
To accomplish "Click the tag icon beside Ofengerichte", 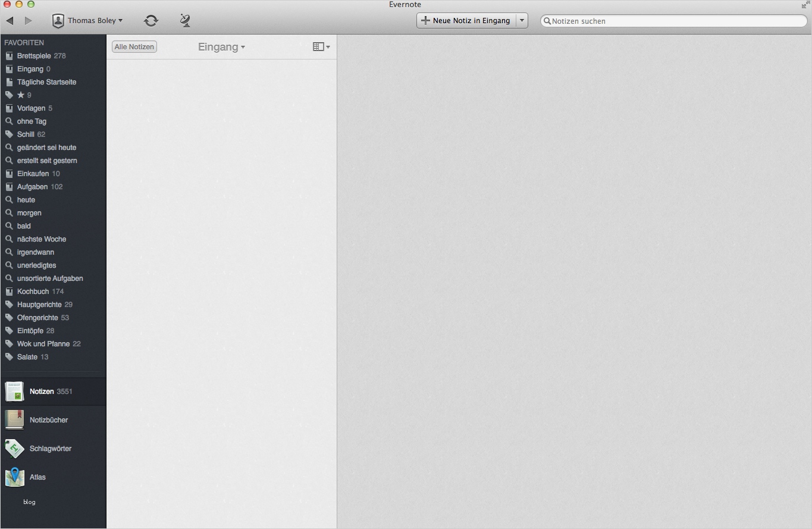I will pyautogui.click(x=9, y=318).
